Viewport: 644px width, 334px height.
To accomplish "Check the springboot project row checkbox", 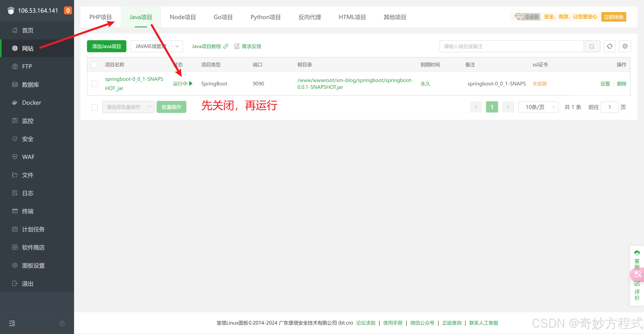I will click(x=95, y=84).
